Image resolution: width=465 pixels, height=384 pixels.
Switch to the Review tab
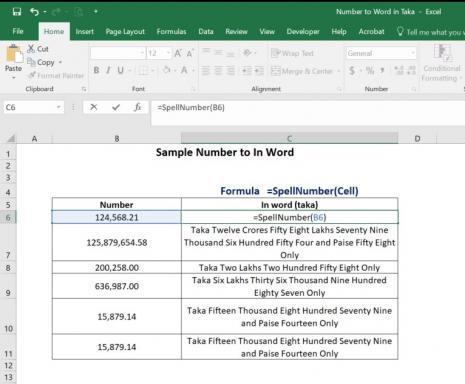[236, 32]
